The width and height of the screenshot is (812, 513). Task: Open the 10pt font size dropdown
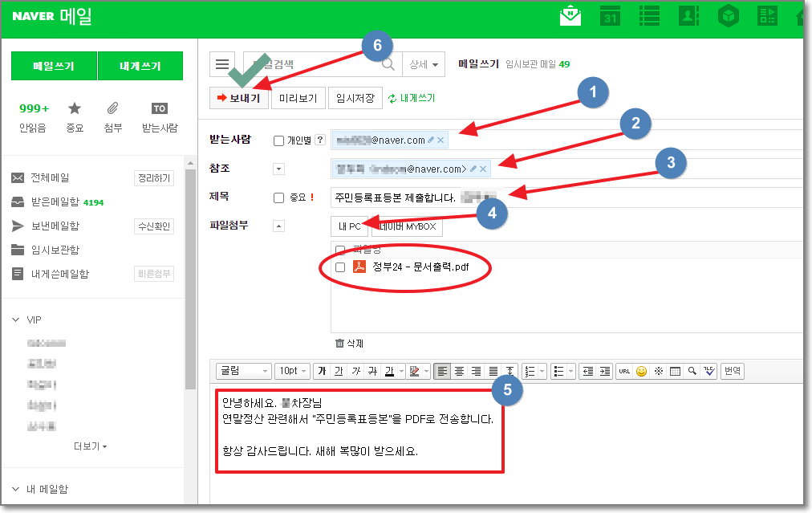tap(292, 371)
